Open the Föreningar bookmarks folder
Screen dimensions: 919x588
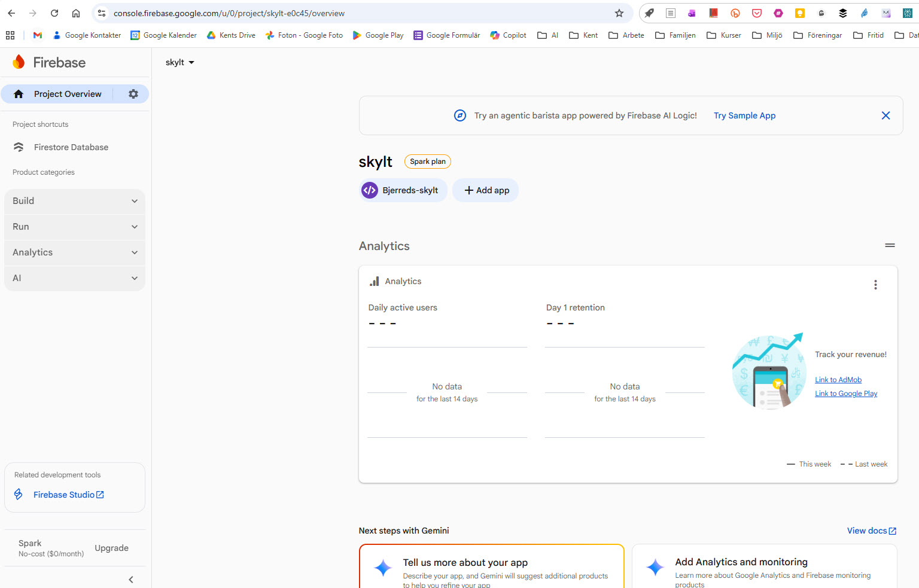817,35
